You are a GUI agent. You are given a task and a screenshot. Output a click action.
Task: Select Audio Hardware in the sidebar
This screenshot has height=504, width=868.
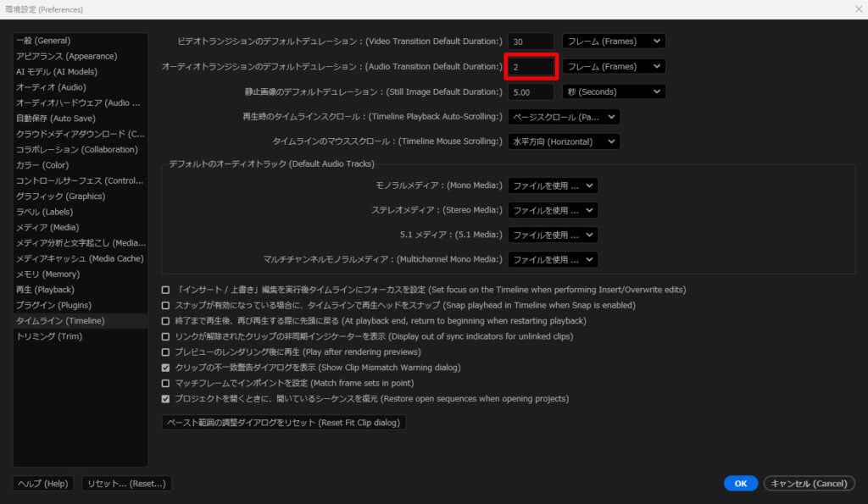pyautogui.click(x=81, y=102)
